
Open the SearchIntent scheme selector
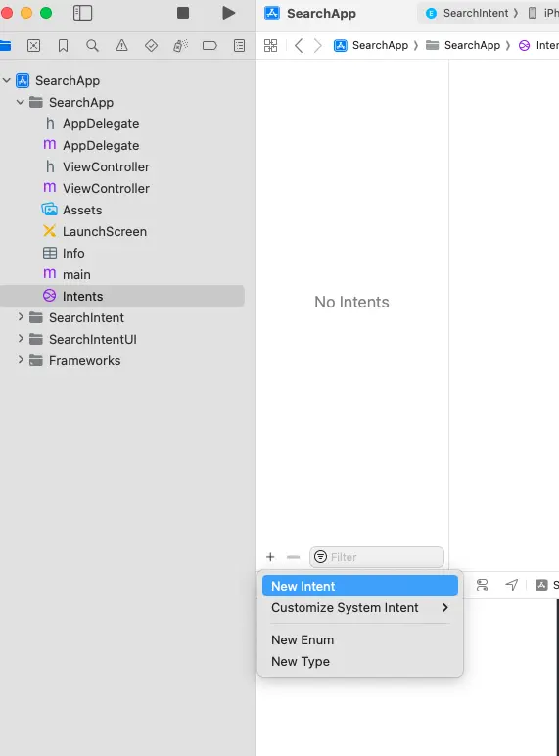pyautogui.click(x=467, y=13)
